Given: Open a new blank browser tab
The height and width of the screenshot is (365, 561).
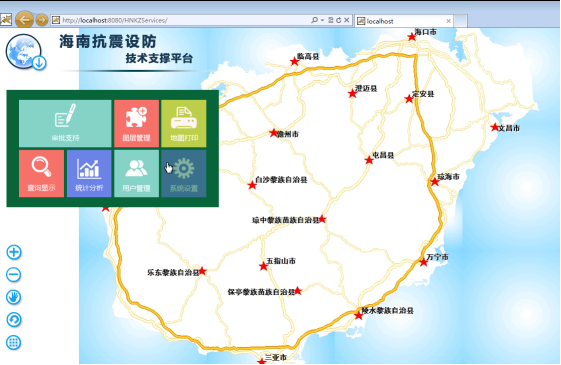Looking at the screenshot, I should click(460, 21).
